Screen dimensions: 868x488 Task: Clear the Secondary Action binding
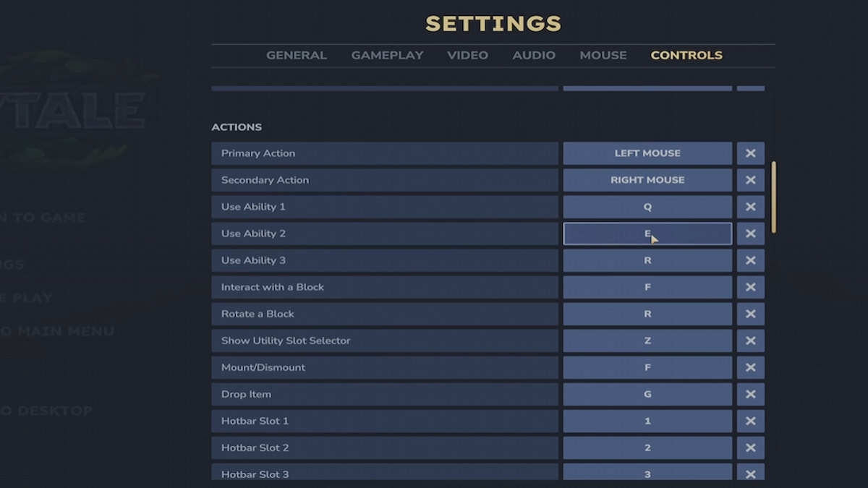pyautogui.click(x=750, y=179)
